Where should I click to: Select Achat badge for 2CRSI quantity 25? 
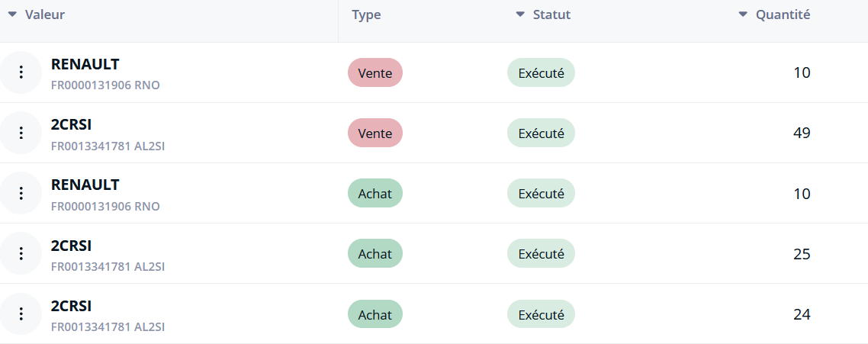click(375, 253)
